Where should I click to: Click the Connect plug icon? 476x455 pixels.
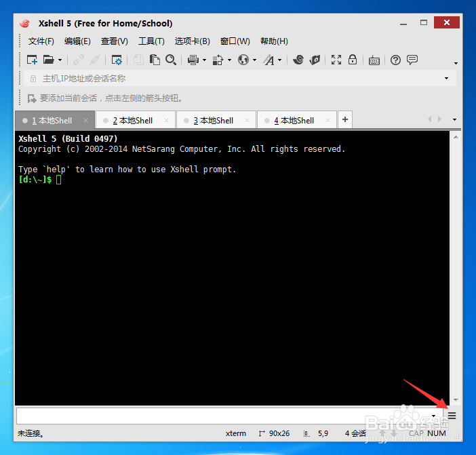(79, 60)
